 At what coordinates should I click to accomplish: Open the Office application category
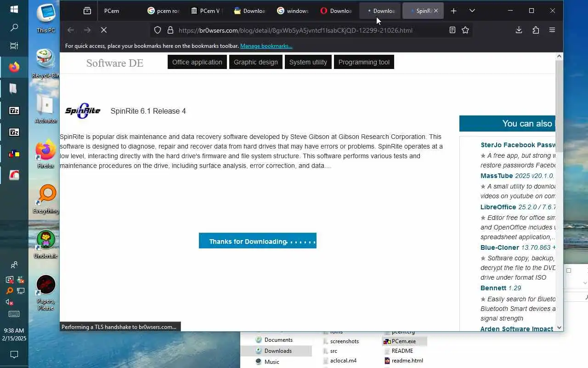pyautogui.click(x=197, y=62)
